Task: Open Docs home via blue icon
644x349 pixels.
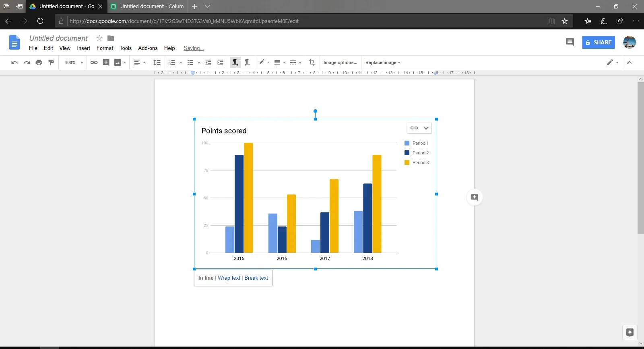Action: (14, 42)
